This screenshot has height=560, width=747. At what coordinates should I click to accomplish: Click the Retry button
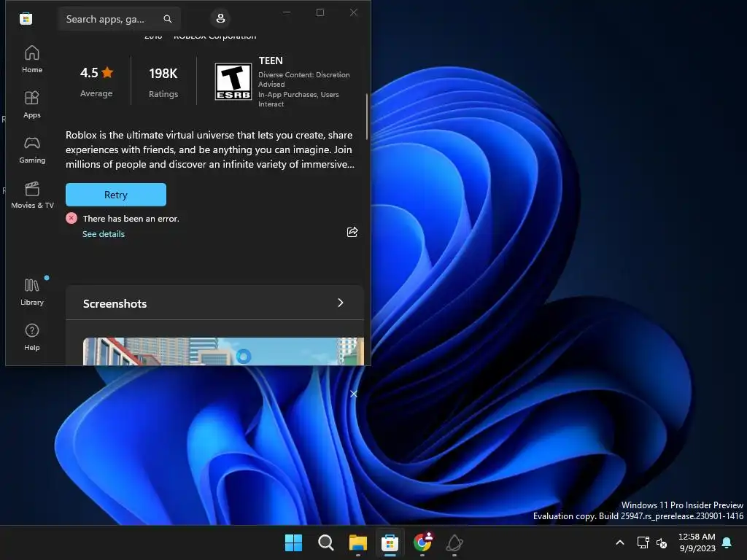point(116,195)
